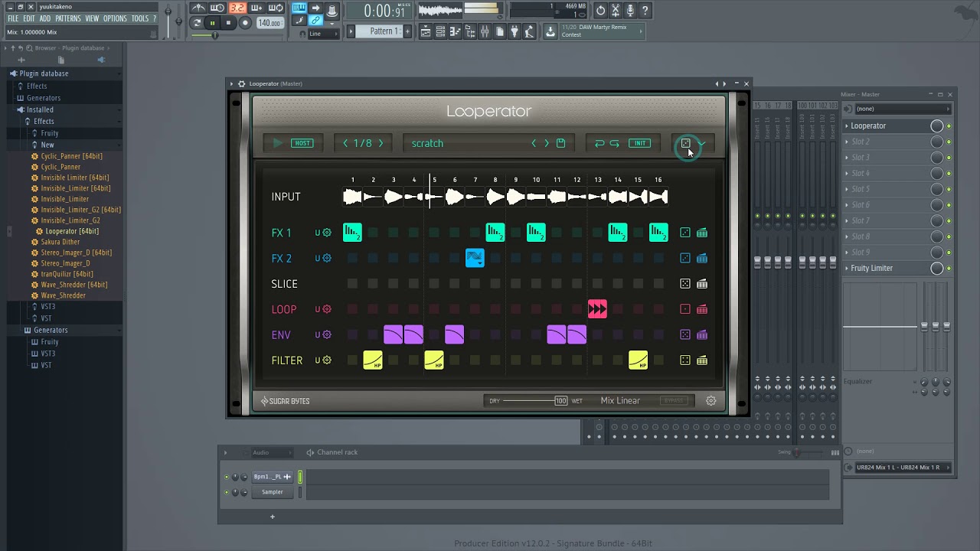Click the LOOP track keyboard icon
Image resolution: width=980 pixels, height=551 pixels.
(702, 309)
